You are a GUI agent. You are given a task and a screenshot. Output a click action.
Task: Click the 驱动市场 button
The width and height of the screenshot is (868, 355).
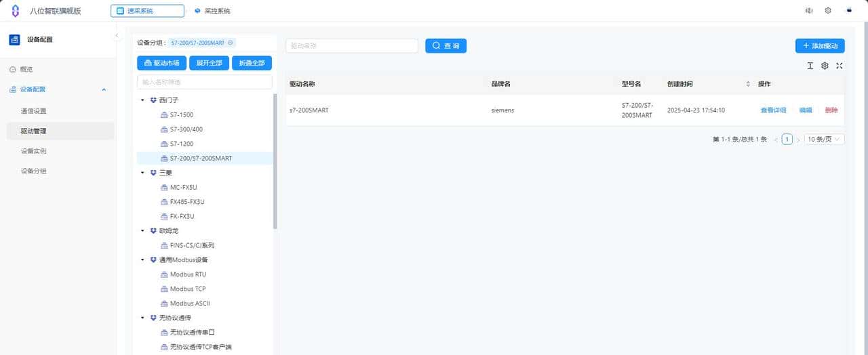(x=161, y=63)
